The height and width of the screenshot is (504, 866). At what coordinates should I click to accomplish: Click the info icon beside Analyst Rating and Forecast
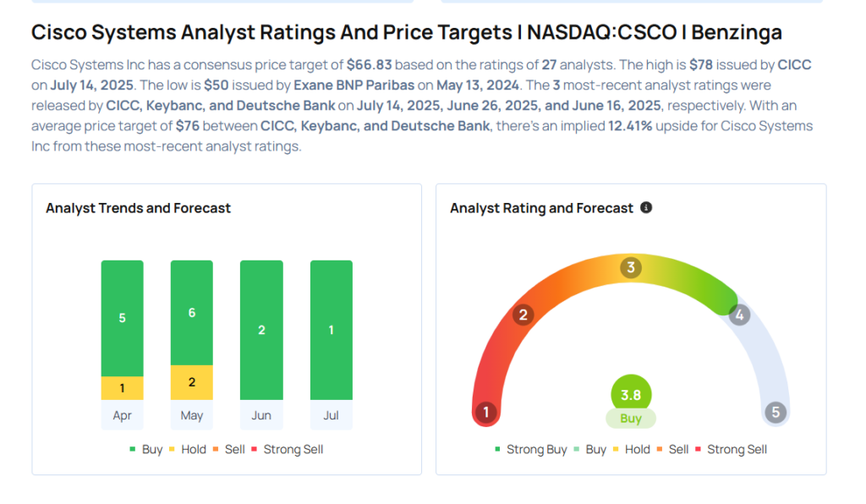pyautogui.click(x=645, y=207)
